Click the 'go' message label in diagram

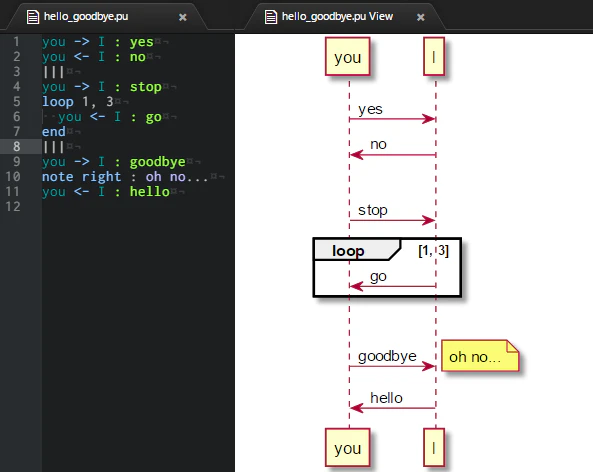click(378, 276)
